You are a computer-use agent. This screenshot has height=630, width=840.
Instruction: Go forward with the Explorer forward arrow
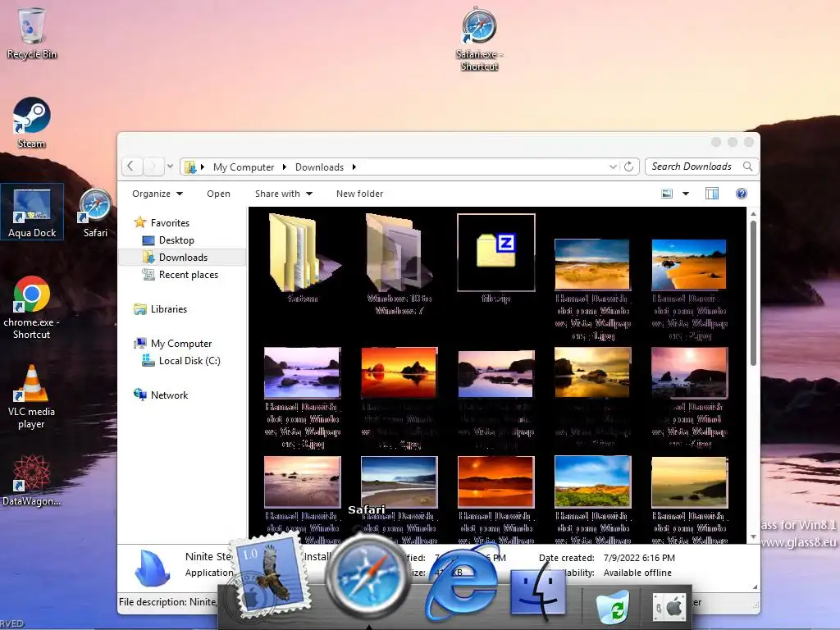pyautogui.click(x=152, y=166)
